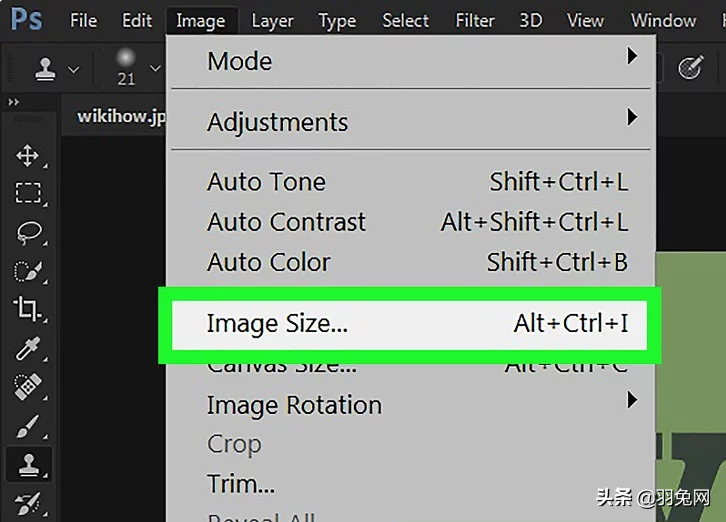Open the brush preset picker dropdown
726x522 pixels.
[154, 69]
